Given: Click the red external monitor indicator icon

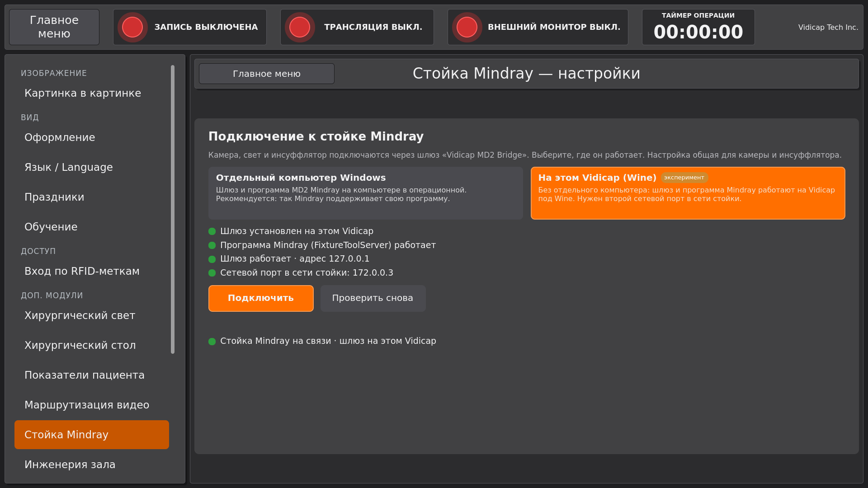Looking at the screenshot, I should (x=467, y=27).
